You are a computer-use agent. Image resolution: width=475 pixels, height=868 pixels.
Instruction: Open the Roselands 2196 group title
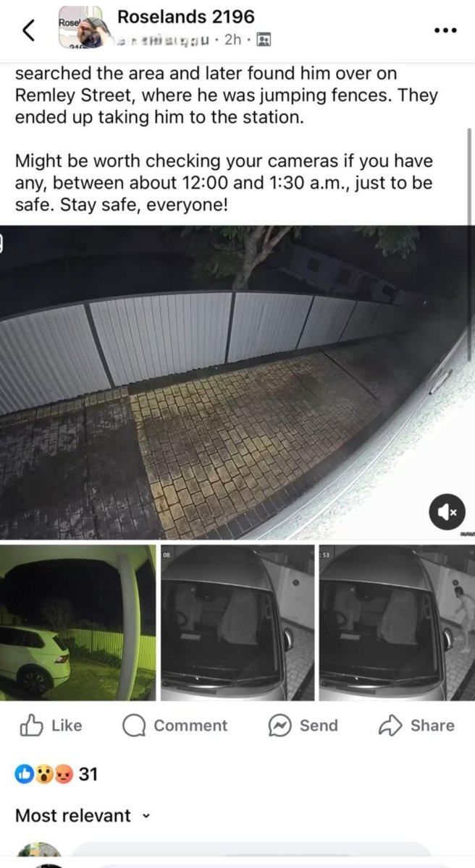[x=185, y=17]
